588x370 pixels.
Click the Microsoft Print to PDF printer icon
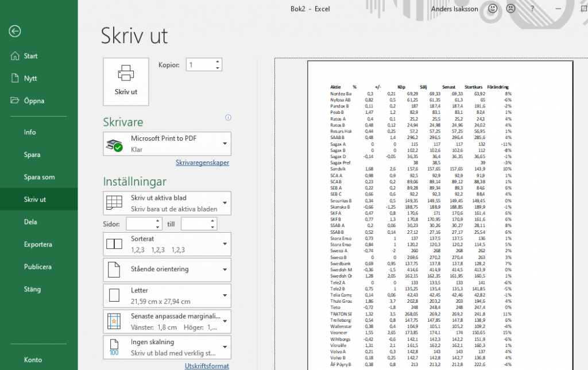[x=114, y=144]
